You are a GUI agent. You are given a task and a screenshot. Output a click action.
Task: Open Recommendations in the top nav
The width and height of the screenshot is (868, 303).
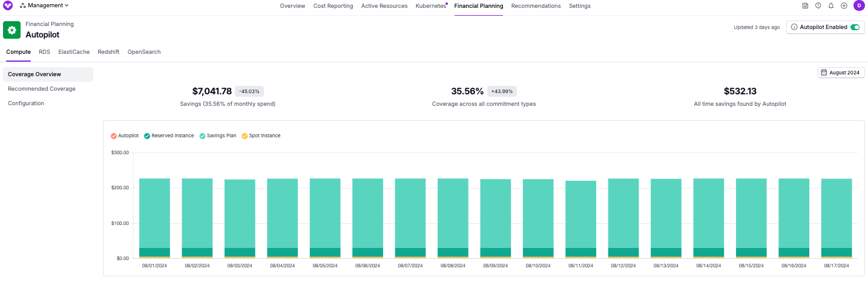point(536,6)
